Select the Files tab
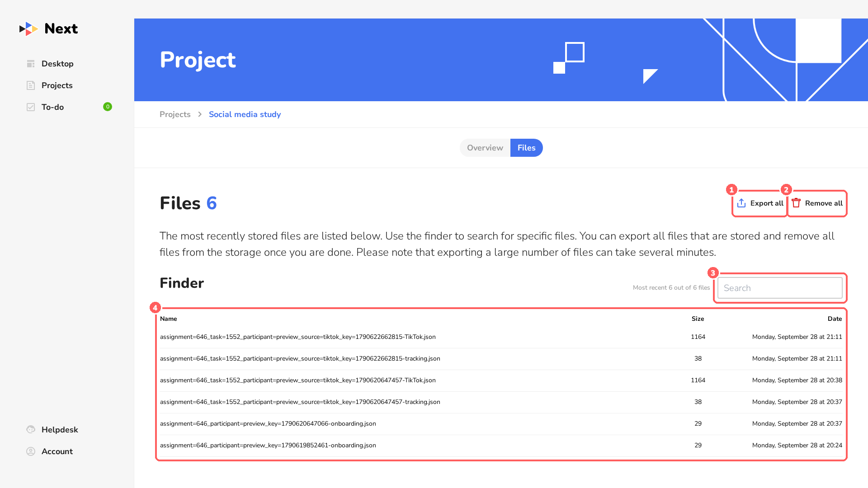Image resolution: width=868 pixels, height=488 pixels. coord(527,148)
